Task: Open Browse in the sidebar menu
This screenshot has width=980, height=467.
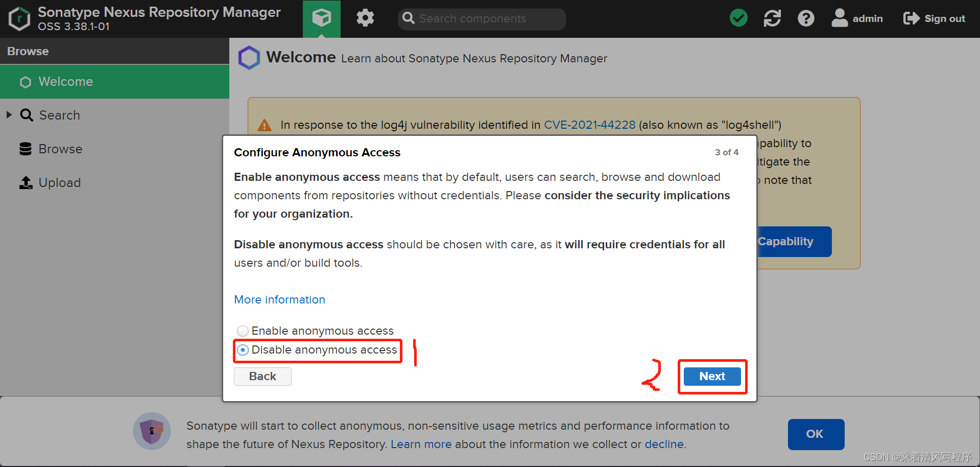Action: click(x=51, y=149)
